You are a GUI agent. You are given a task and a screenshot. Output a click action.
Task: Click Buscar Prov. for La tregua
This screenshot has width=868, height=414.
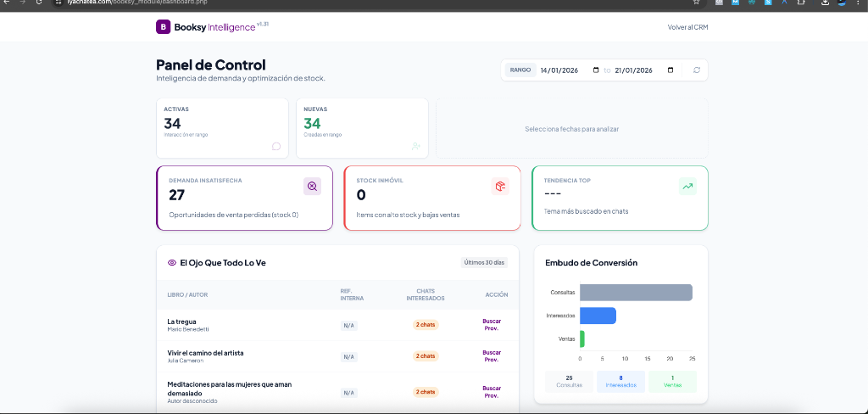tap(491, 325)
